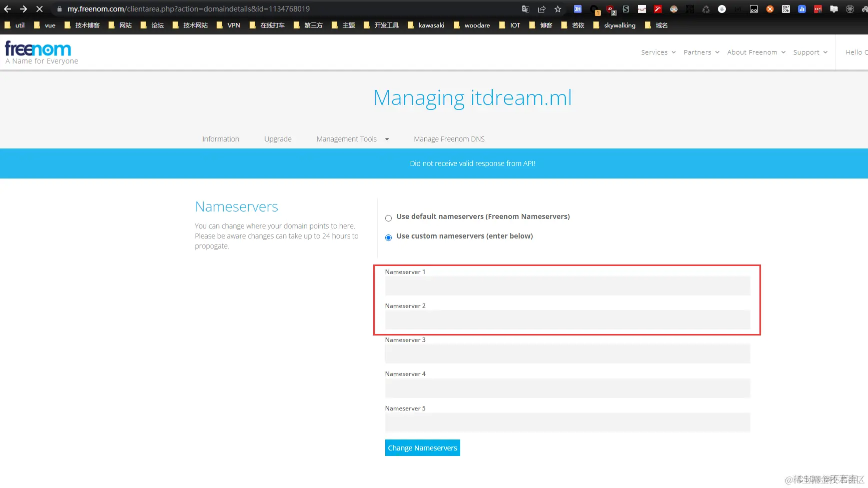The height and width of the screenshot is (488, 868).
Task: Click the share page icon in address bar
Action: click(x=542, y=9)
